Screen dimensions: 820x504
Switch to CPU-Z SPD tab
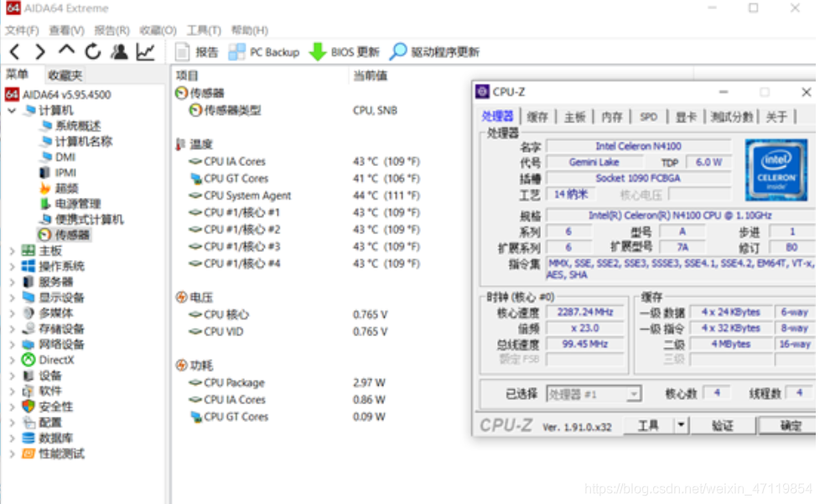click(648, 117)
